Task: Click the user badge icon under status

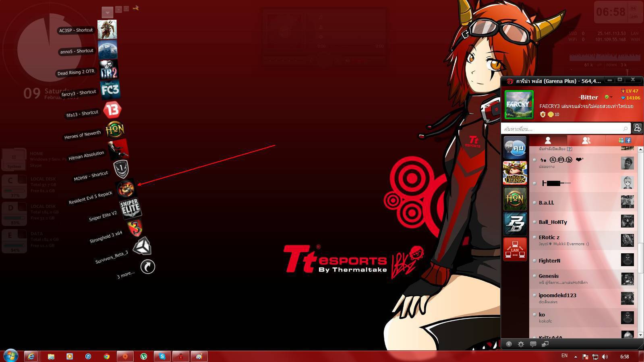Action: pos(543,114)
